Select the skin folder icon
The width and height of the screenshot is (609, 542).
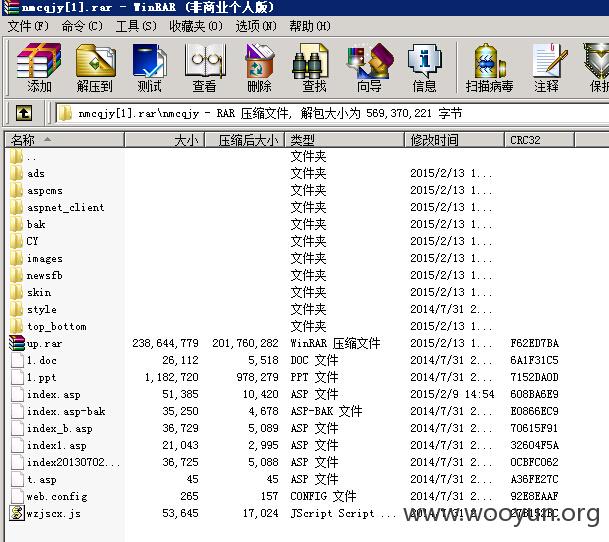click(16, 292)
